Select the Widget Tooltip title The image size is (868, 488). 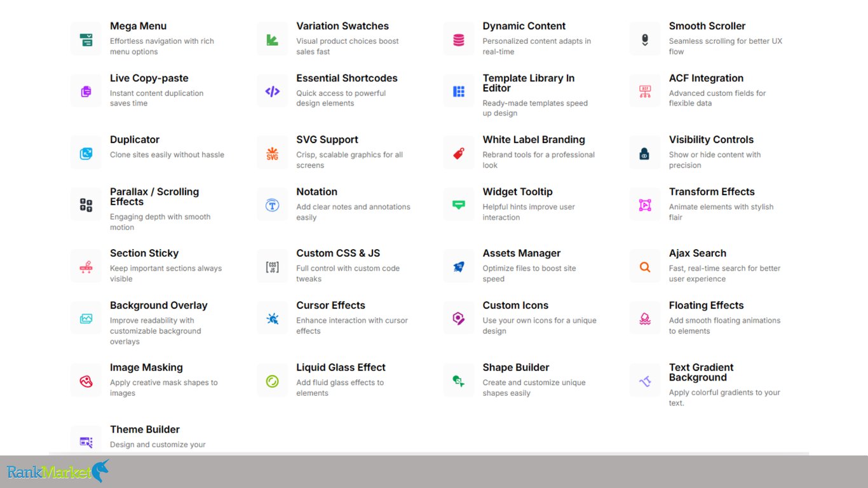click(x=517, y=192)
